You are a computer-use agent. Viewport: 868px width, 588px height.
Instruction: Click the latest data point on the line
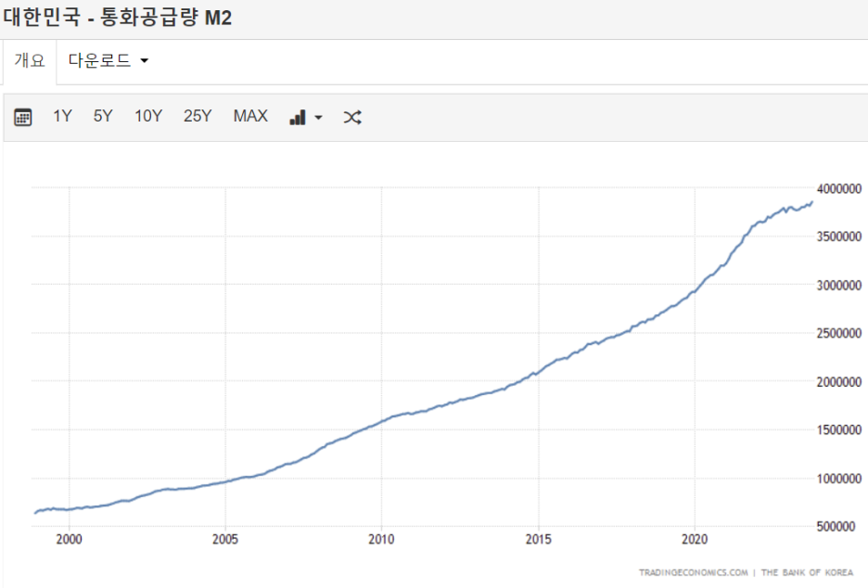tap(812, 202)
